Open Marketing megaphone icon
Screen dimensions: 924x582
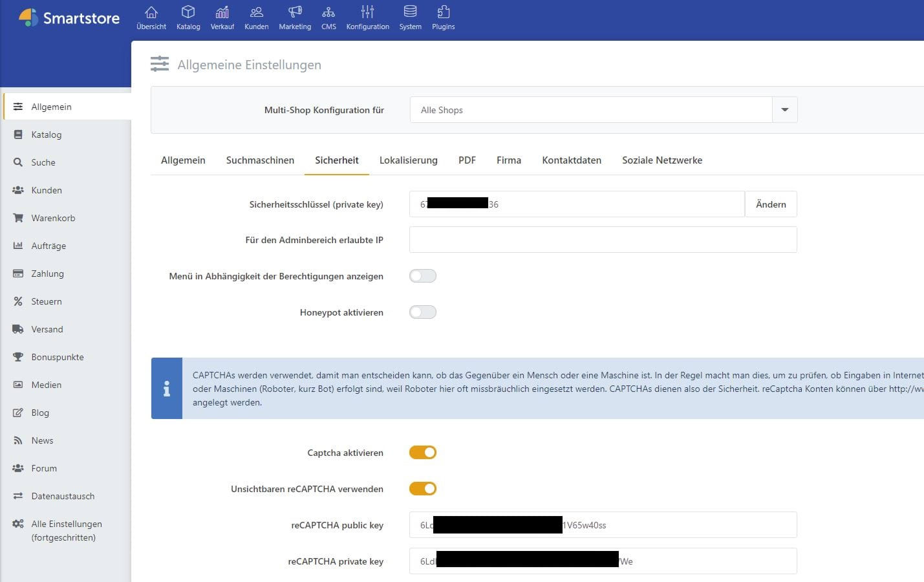[295, 12]
